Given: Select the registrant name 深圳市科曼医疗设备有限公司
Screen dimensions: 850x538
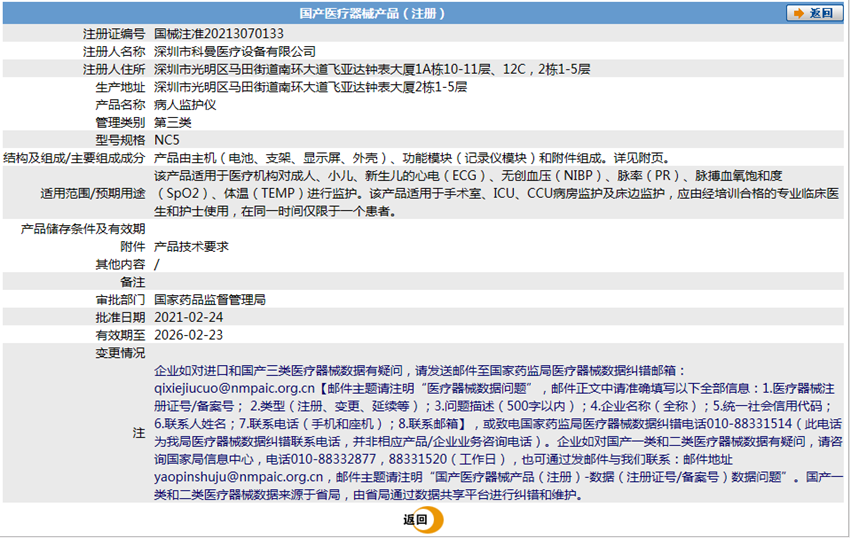Looking at the screenshot, I should [235, 52].
